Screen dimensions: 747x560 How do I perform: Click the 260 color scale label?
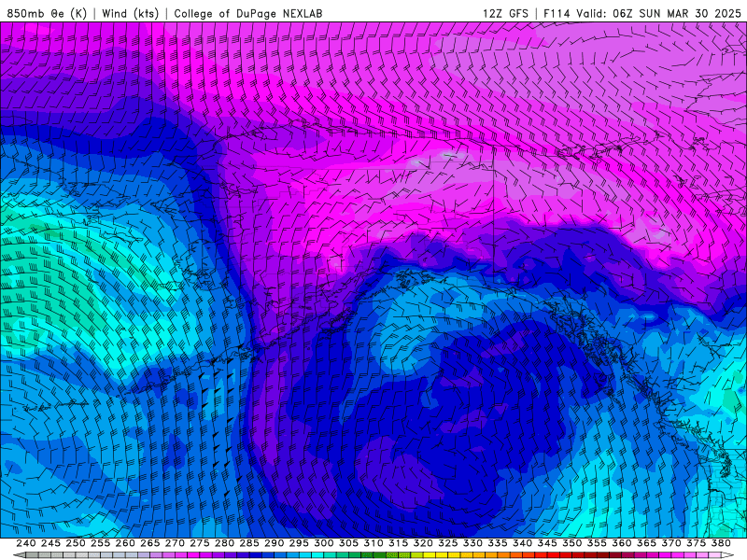tap(125, 543)
